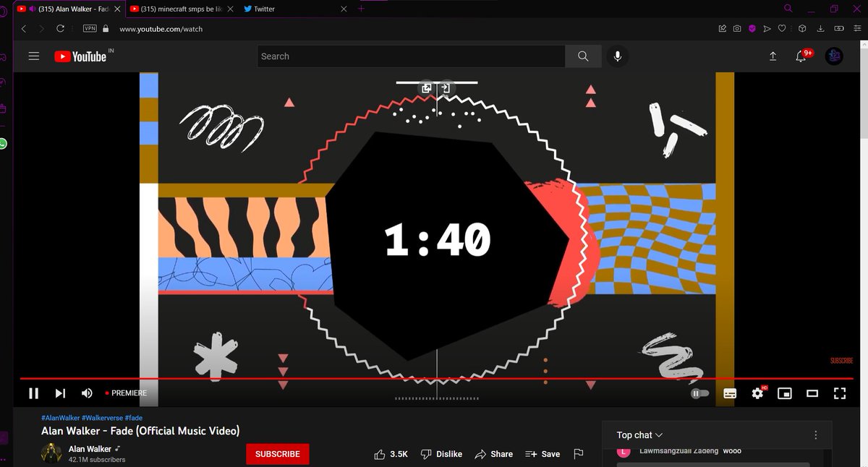
Task: Open the browser tab search magnifier
Action: click(x=788, y=9)
